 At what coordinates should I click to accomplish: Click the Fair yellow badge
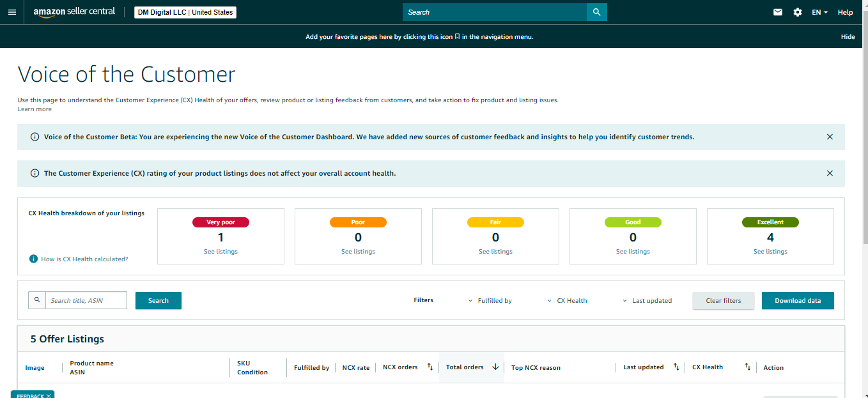pos(495,222)
